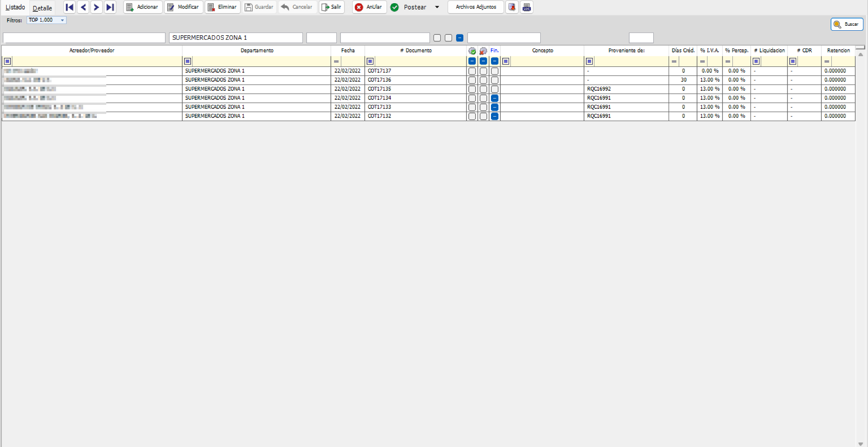Viewport: 868px width, 447px height.
Task: Click the Guardar save icon
Action: point(249,7)
